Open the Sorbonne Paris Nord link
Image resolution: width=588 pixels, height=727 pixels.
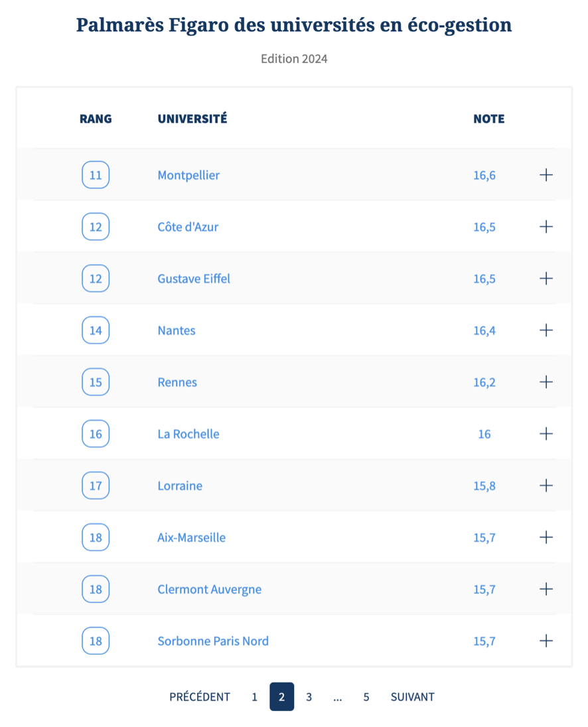pos(213,641)
